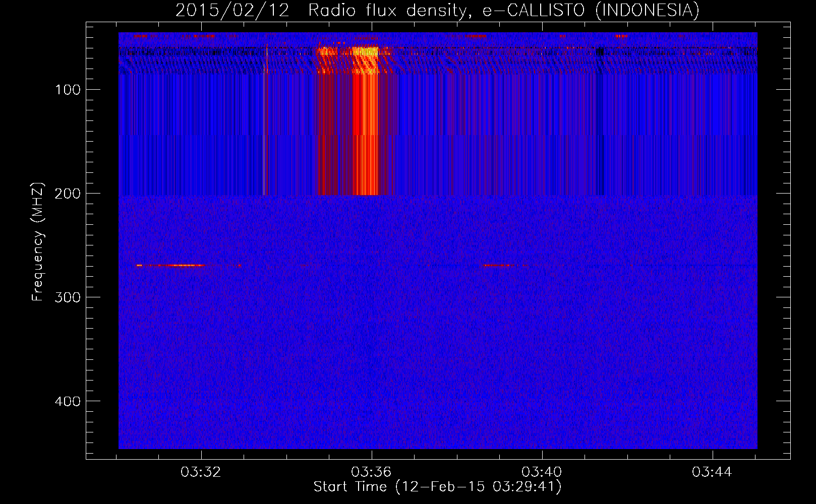Click the 03:44 time tick label

point(712,472)
